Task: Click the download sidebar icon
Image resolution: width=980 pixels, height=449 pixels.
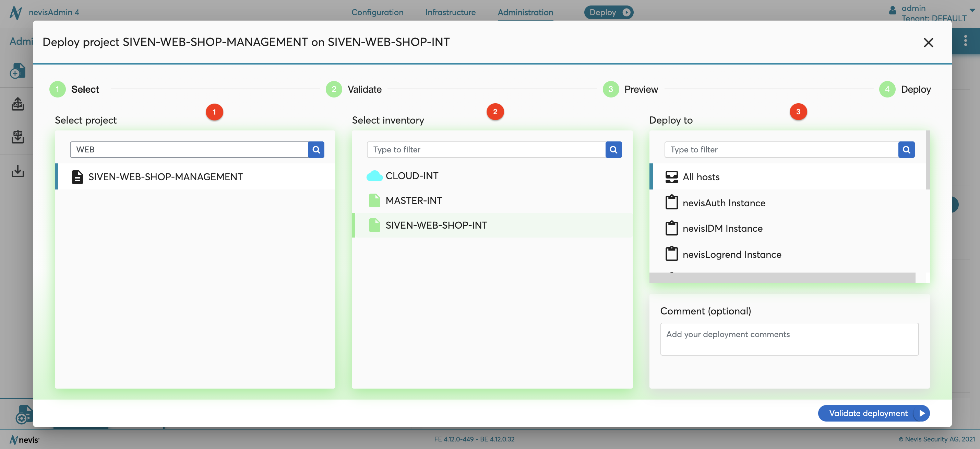Action: (17, 171)
